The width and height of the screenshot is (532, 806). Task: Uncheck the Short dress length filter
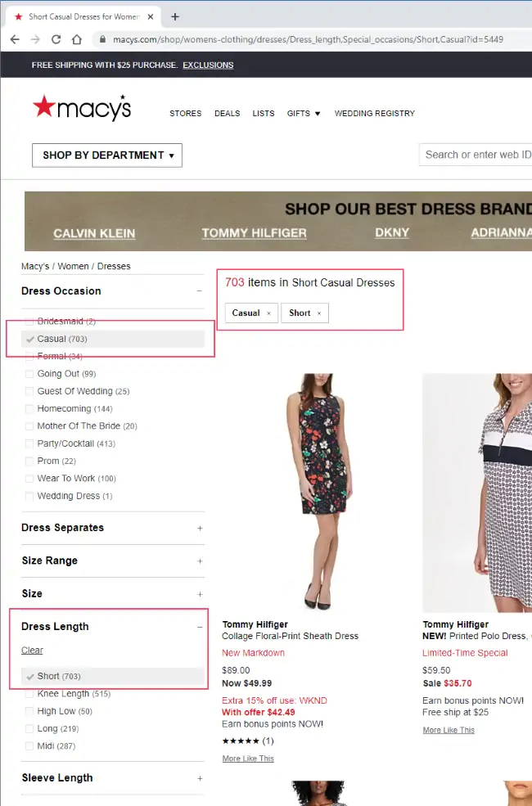[x=29, y=676]
